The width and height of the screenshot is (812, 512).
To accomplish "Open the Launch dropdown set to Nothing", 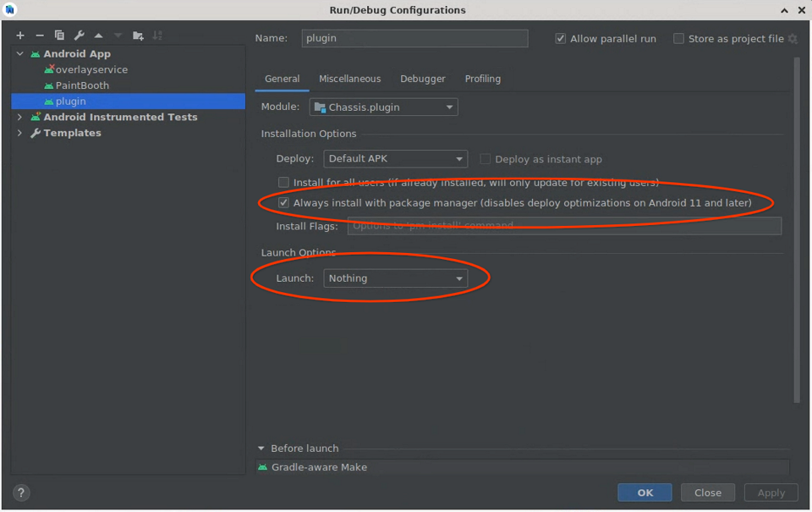I will (395, 278).
